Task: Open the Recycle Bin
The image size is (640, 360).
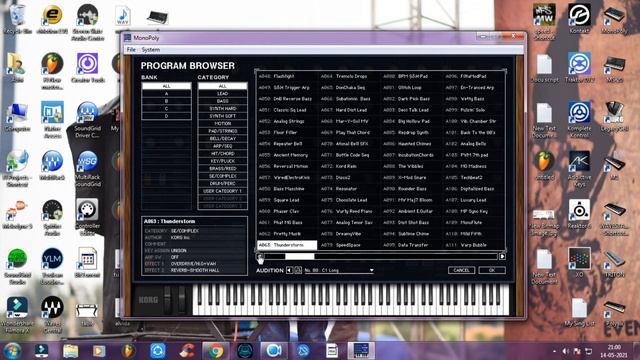Action: [17, 19]
